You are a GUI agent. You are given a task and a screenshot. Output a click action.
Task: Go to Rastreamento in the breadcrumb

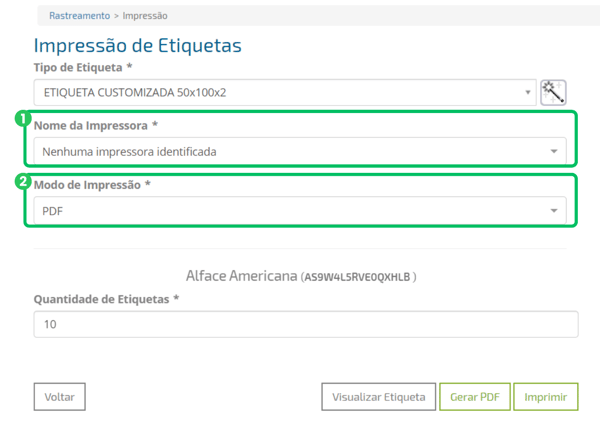click(x=80, y=16)
